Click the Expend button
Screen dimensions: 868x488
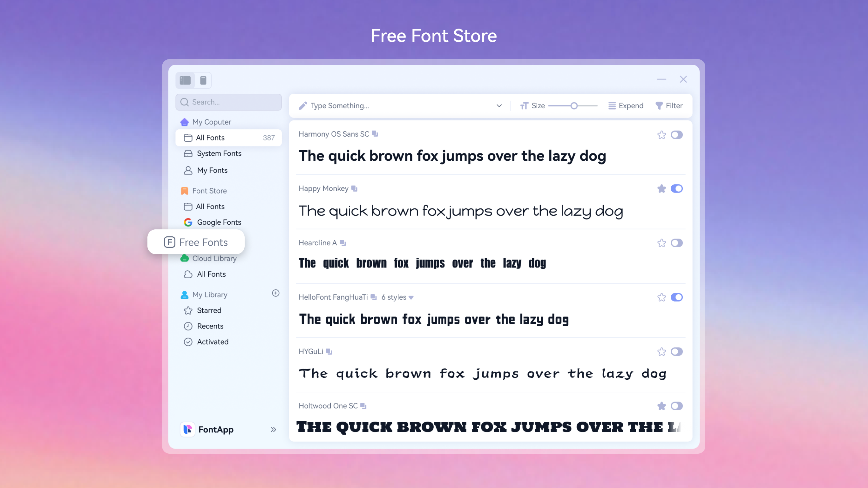(x=626, y=105)
